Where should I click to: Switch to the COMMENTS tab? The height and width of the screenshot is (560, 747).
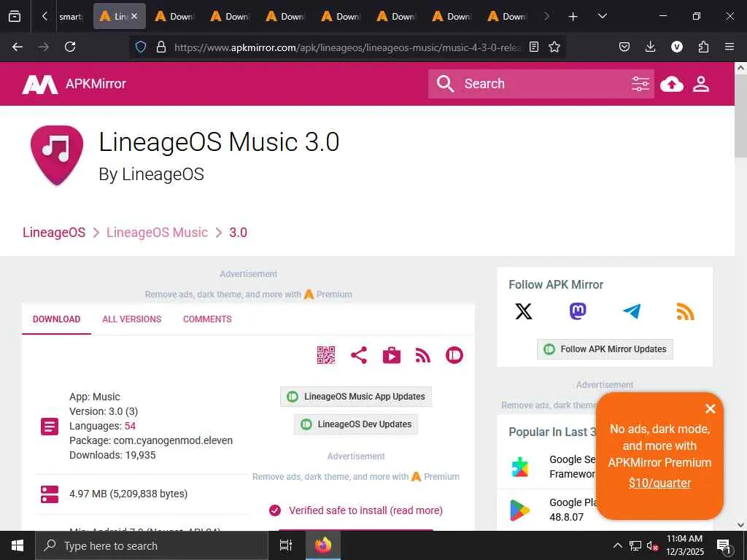click(x=207, y=319)
